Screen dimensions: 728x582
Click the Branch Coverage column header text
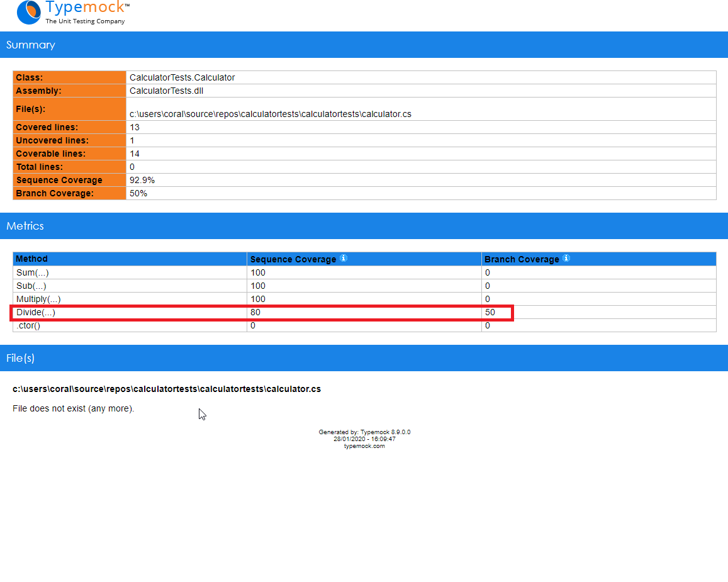(522, 259)
